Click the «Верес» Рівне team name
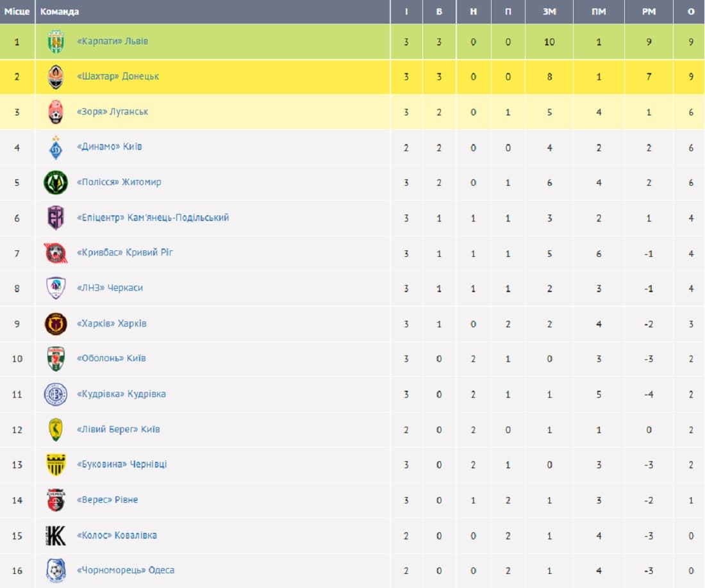This screenshot has width=705, height=588. (108, 500)
